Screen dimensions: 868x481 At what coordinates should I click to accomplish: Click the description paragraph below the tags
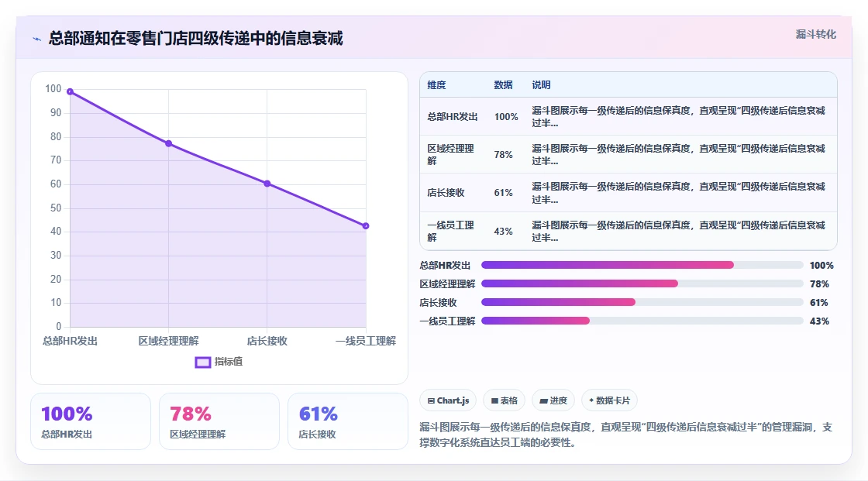(626, 435)
